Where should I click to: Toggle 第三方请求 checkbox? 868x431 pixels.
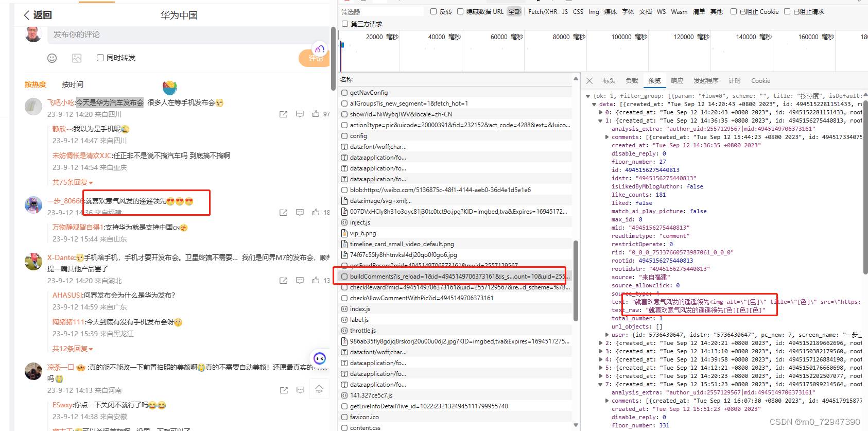345,24
